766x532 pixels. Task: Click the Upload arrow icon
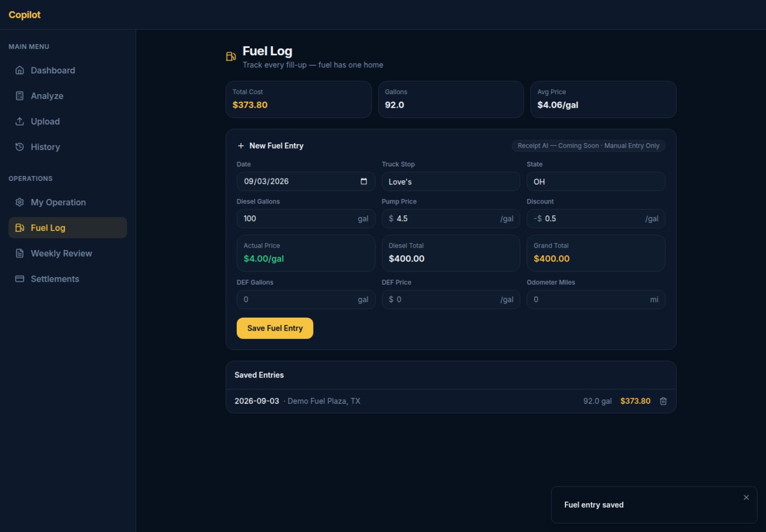[x=19, y=121]
